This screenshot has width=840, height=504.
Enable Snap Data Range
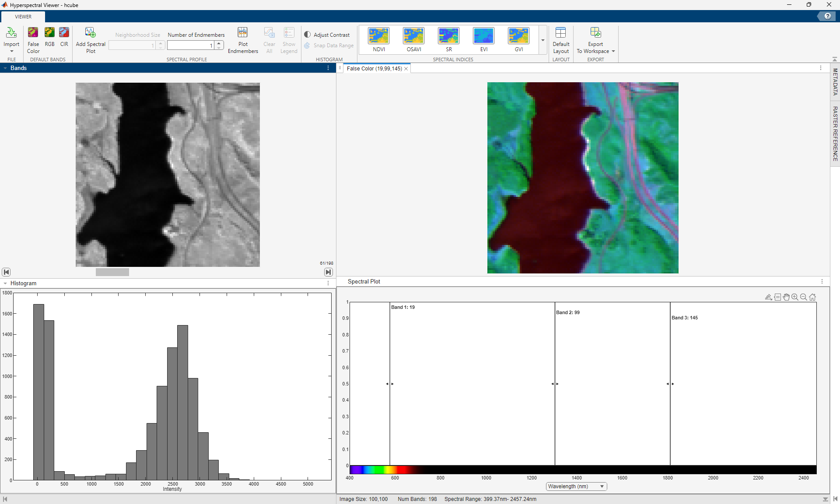point(329,45)
